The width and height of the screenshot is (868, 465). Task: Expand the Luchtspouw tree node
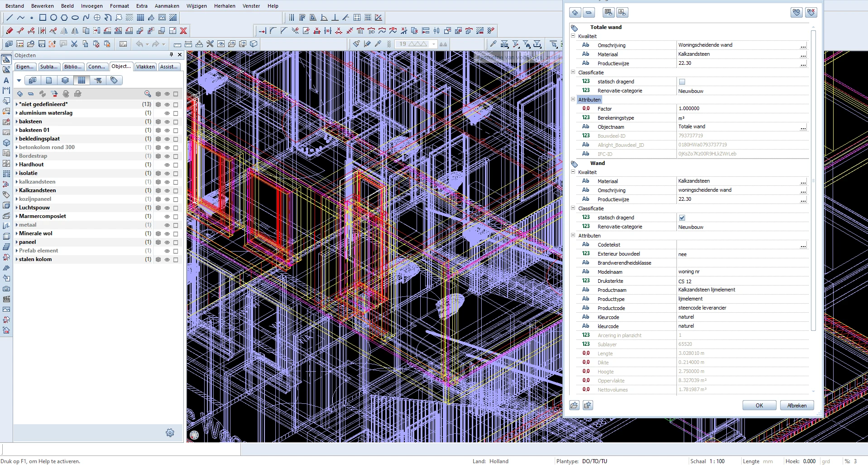point(17,208)
